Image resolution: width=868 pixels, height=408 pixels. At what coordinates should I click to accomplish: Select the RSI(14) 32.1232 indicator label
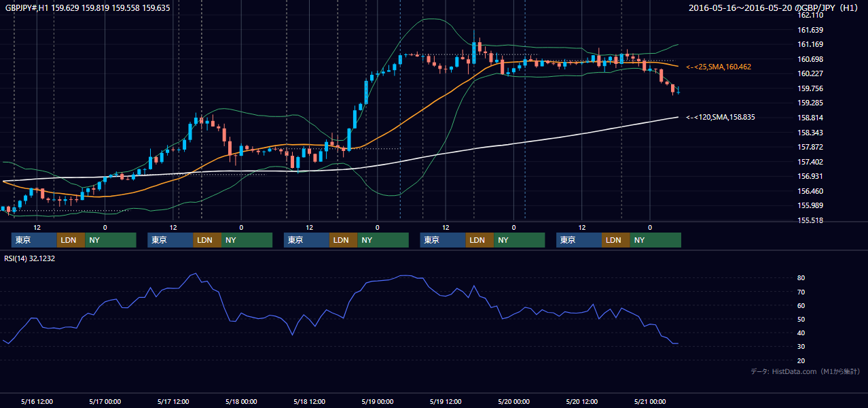29,258
